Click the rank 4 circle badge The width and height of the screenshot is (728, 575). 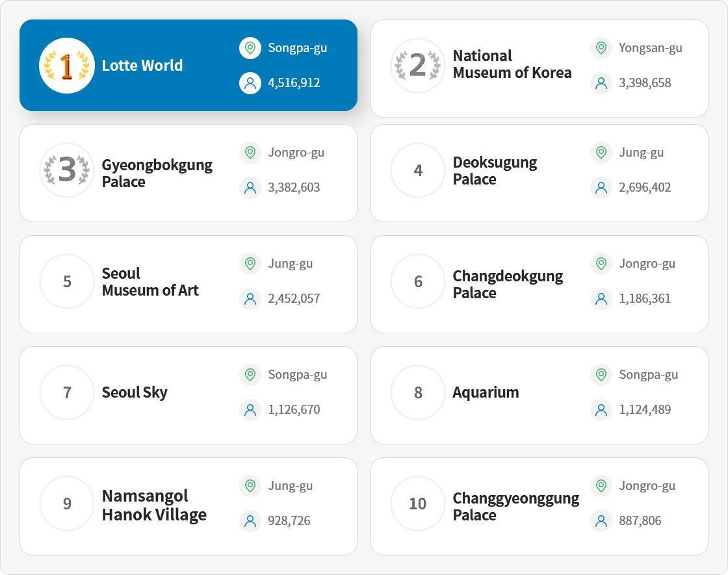pos(417,170)
